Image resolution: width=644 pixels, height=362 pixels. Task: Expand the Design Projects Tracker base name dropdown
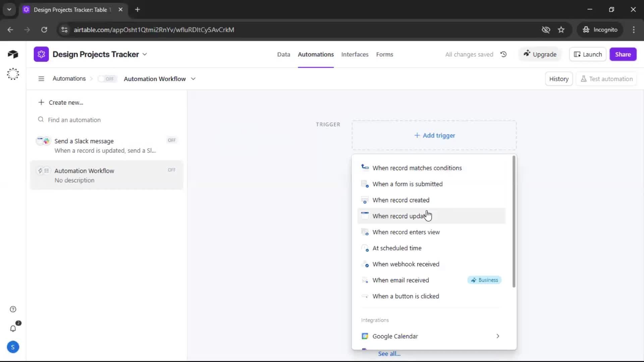145,54
